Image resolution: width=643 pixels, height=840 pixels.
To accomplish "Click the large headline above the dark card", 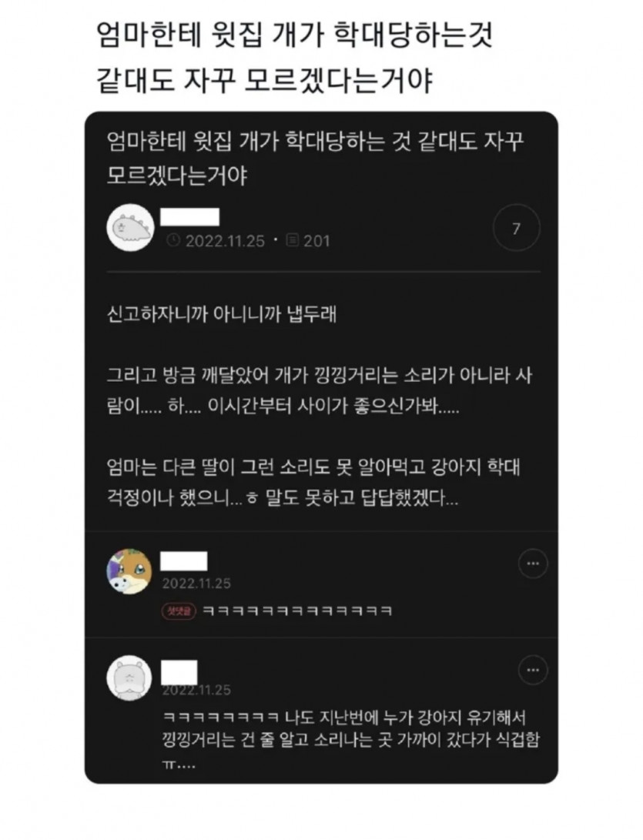I will click(x=293, y=58).
